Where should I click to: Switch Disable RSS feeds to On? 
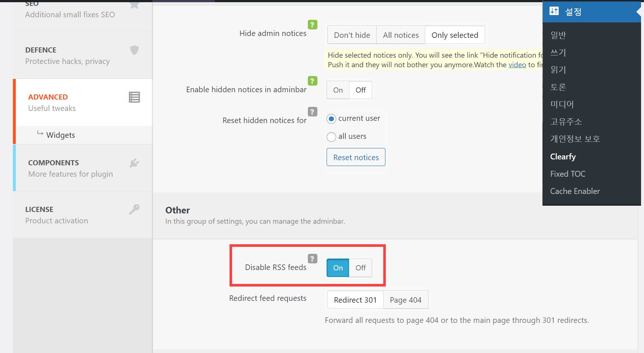pos(338,268)
